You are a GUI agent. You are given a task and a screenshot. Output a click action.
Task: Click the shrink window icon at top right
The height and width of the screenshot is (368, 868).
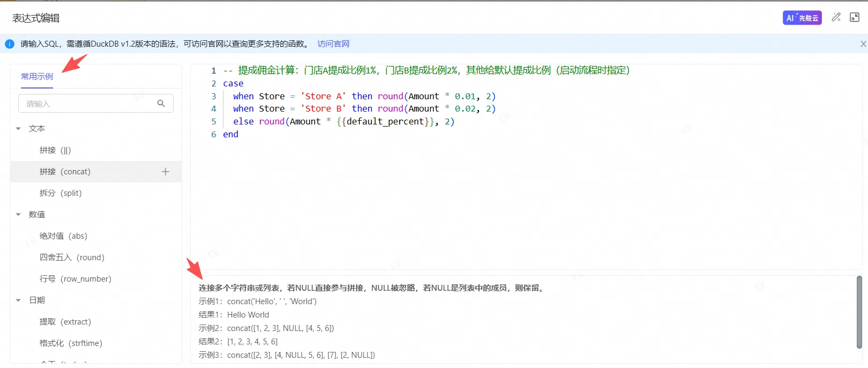[855, 18]
